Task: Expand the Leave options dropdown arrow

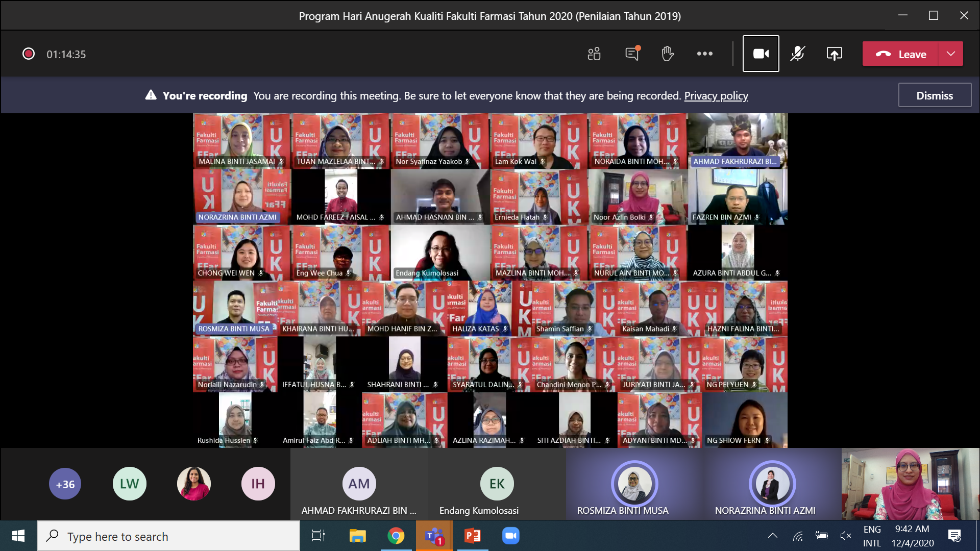Action: pos(951,54)
